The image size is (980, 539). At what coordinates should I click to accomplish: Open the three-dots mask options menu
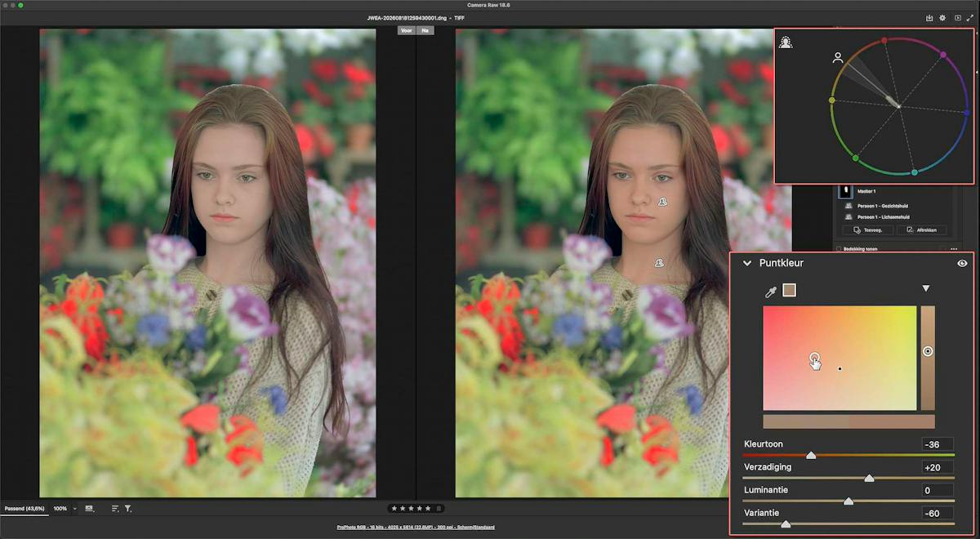coord(955,248)
